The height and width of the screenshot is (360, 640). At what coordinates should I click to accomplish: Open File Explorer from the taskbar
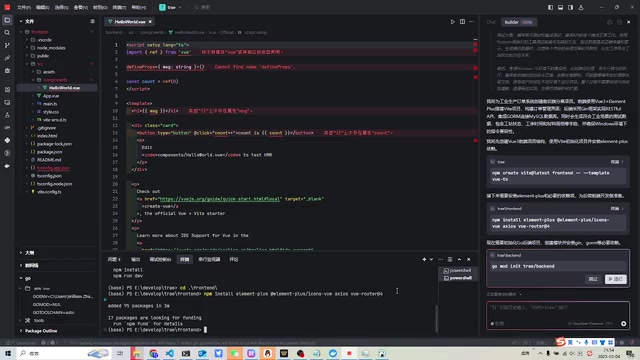coord(137,353)
